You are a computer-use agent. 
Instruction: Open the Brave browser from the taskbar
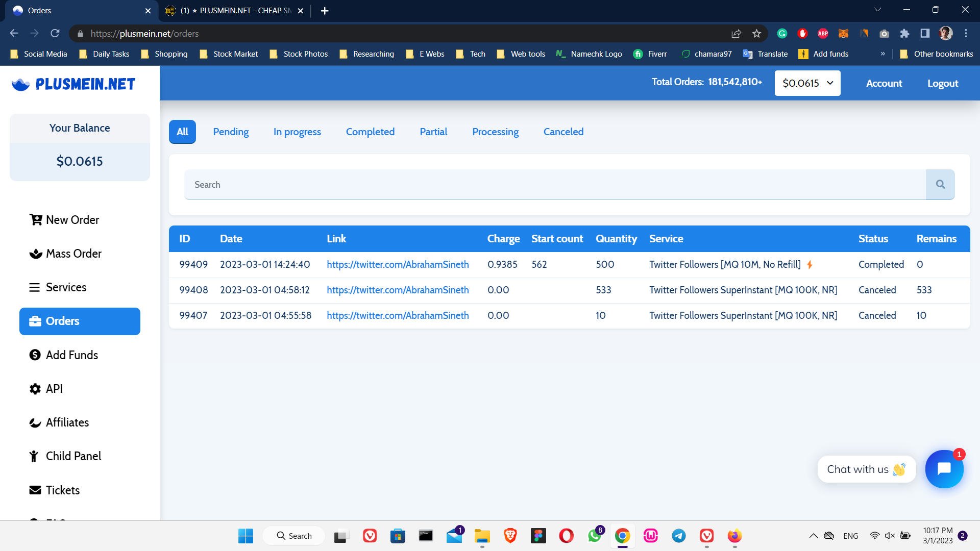(510, 536)
